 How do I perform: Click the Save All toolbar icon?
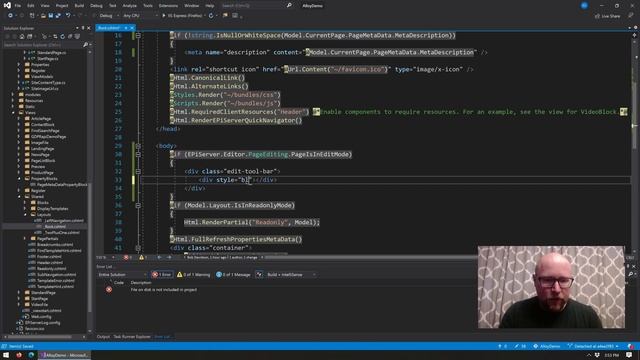coord(58,16)
